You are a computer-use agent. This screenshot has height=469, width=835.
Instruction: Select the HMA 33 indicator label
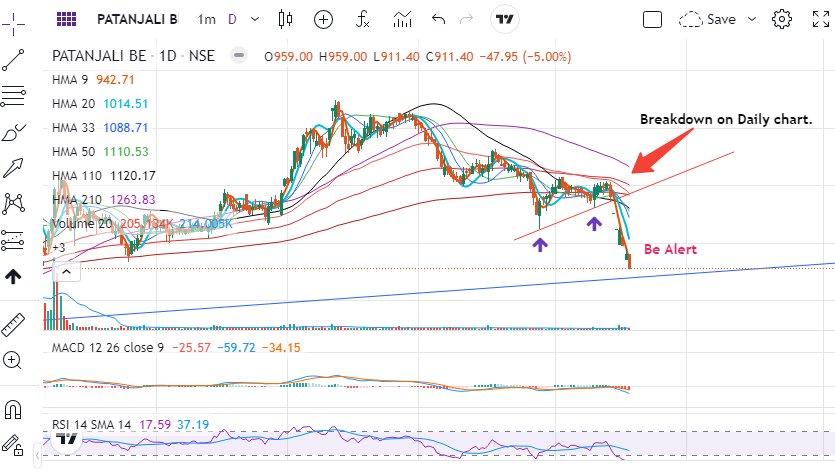(x=73, y=128)
